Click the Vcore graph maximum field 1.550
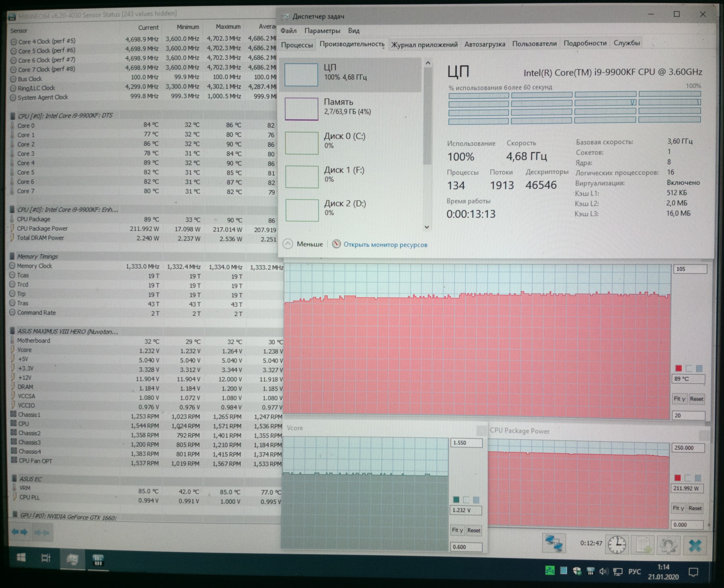The height and width of the screenshot is (588, 724). (x=466, y=443)
